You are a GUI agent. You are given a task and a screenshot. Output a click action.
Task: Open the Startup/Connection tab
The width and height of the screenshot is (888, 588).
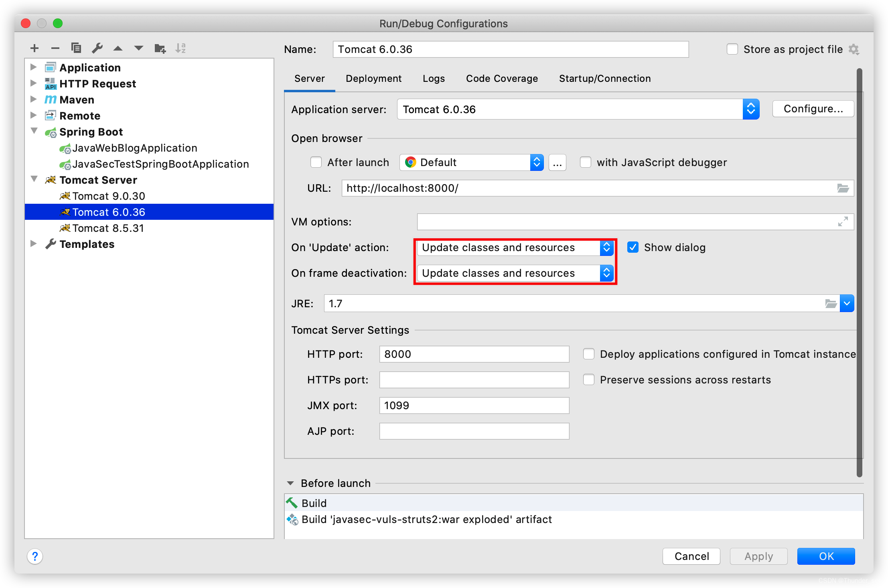pos(604,79)
